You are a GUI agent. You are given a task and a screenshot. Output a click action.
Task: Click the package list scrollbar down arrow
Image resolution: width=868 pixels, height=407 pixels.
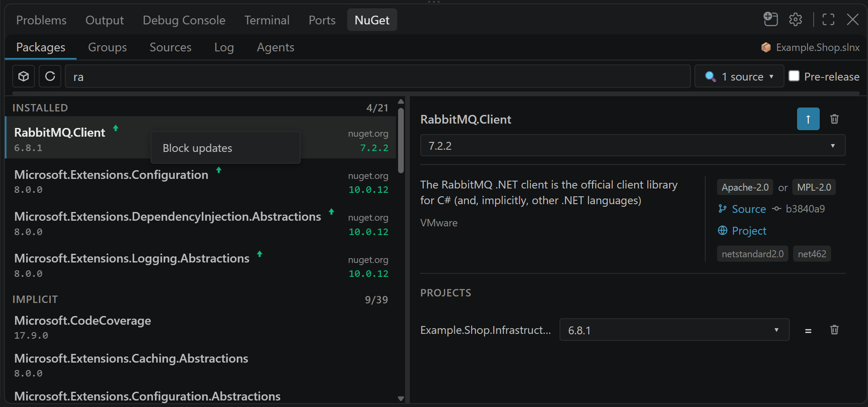pos(401,398)
